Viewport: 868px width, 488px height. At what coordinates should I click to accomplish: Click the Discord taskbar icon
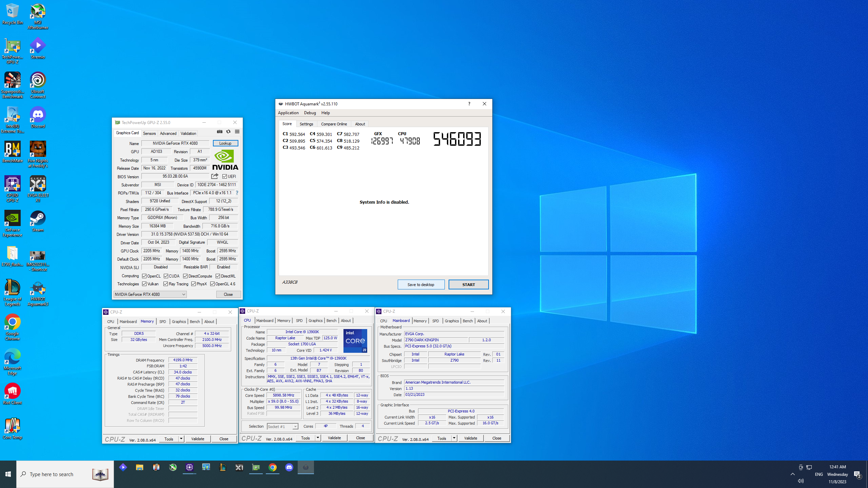(289, 467)
